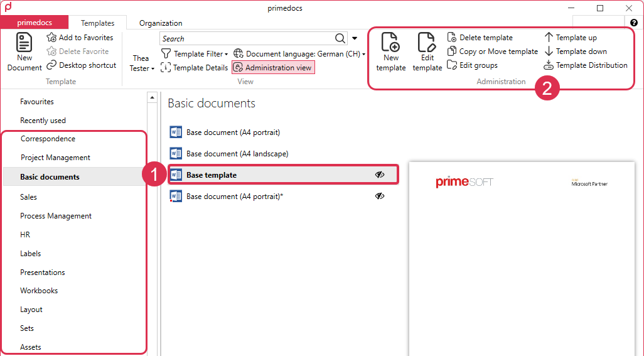Switch to the Templates tab

point(97,23)
